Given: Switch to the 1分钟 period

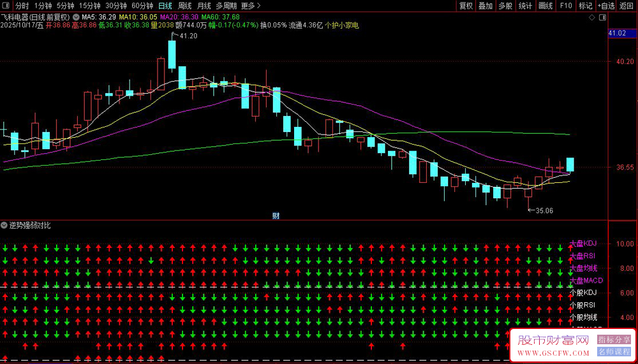Looking at the screenshot, I should (x=43, y=6).
